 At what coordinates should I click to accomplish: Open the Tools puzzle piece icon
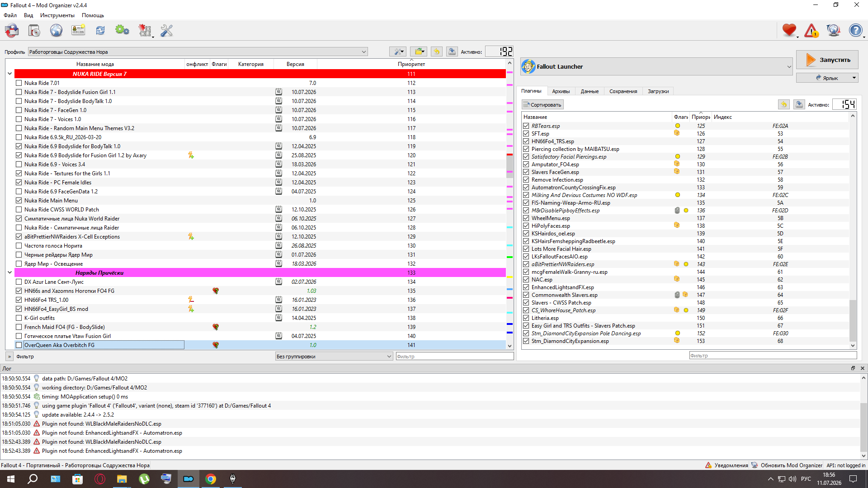(145, 31)
